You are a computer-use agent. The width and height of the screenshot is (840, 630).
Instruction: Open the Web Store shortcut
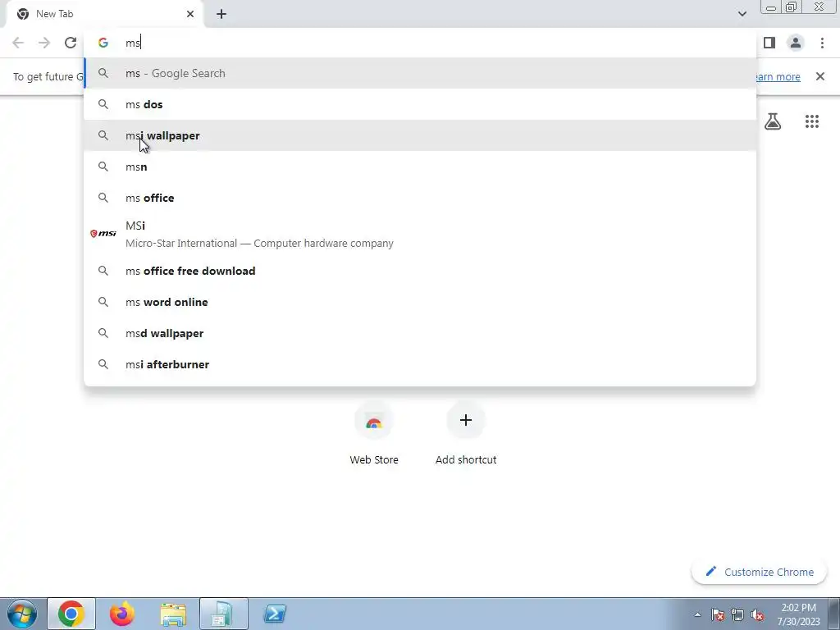[x=374, y=433]
